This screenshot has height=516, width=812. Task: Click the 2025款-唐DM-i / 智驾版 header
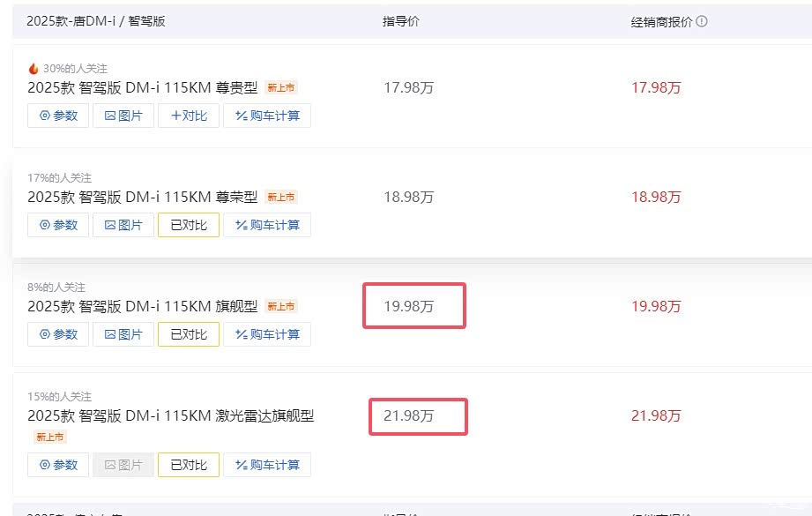[x=96, y=21]
